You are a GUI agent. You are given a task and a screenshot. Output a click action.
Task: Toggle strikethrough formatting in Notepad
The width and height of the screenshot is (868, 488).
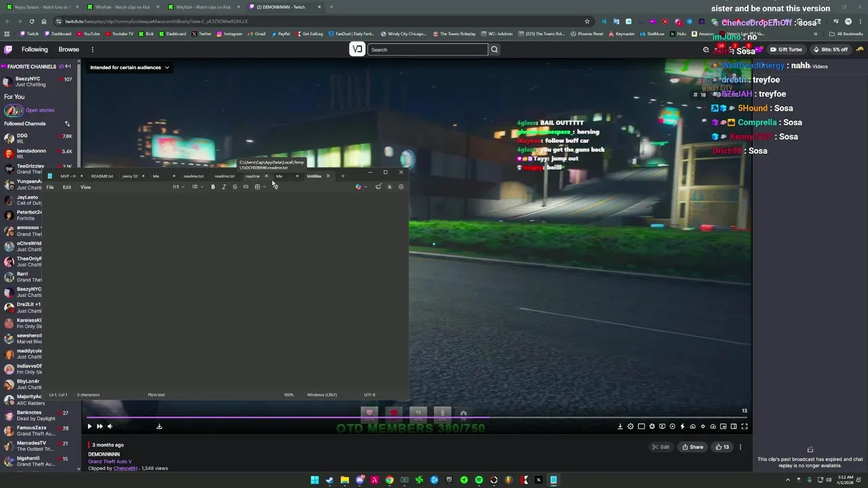click(x=235, y=187)
